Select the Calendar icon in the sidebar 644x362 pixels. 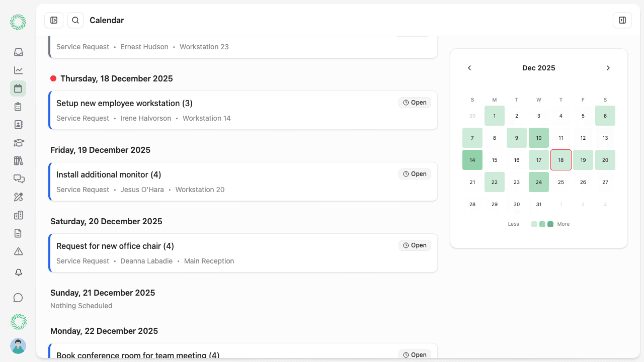(x=18, y=88)
